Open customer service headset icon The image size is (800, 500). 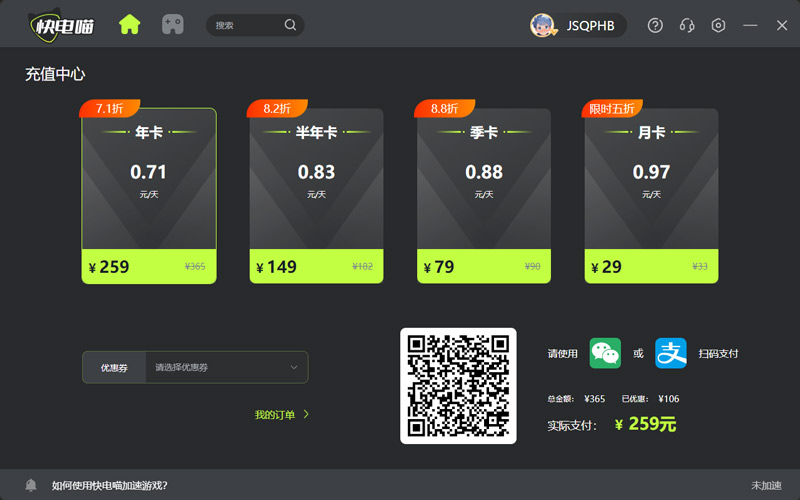pos(687,25)
